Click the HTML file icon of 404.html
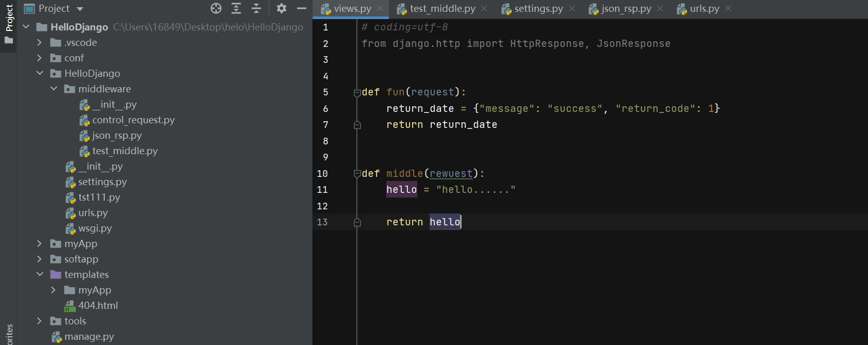Viewport: 868px width, 345px height. click(x=70, y=306)
